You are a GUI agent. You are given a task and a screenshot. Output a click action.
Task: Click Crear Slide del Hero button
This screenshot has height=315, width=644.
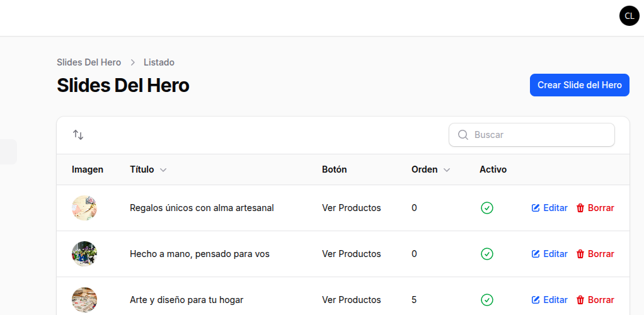tap(580, 85)
